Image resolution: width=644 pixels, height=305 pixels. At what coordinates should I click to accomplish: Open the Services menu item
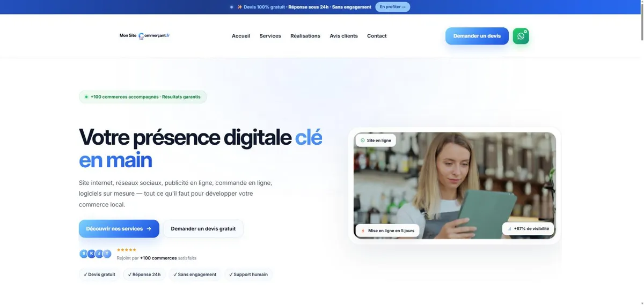(x=270, y=36)
